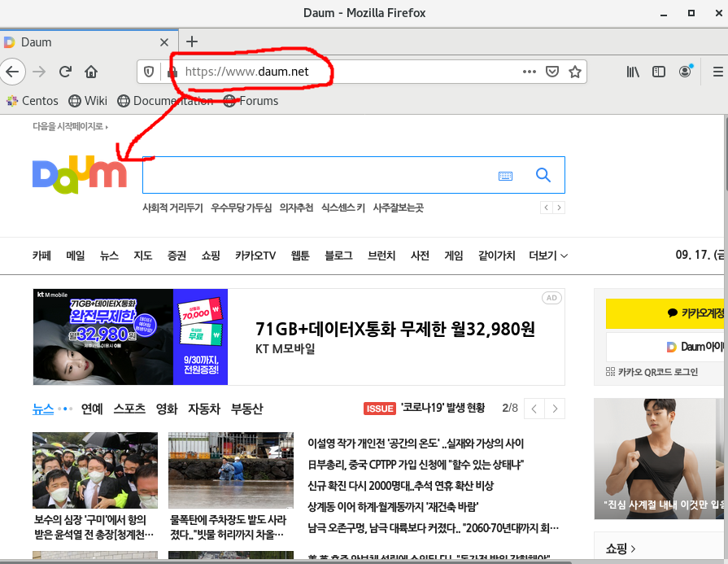Expand the 더보기 dropdown
The width and height of the screenshot is (728, 564).
(x=548, y=256)
